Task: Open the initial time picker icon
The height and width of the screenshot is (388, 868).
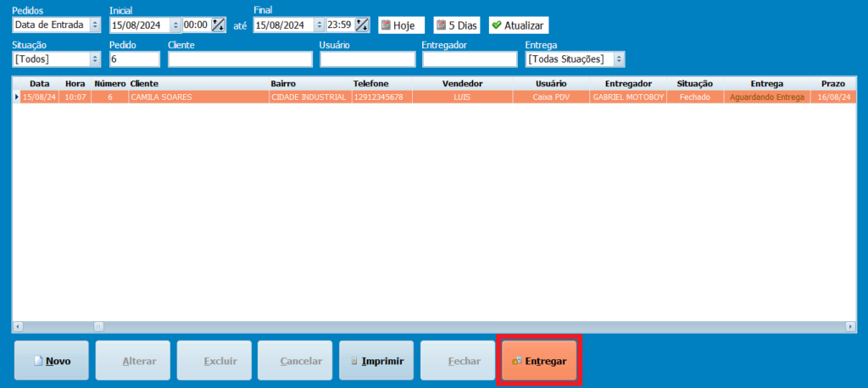Action: [x=219, y=25]
